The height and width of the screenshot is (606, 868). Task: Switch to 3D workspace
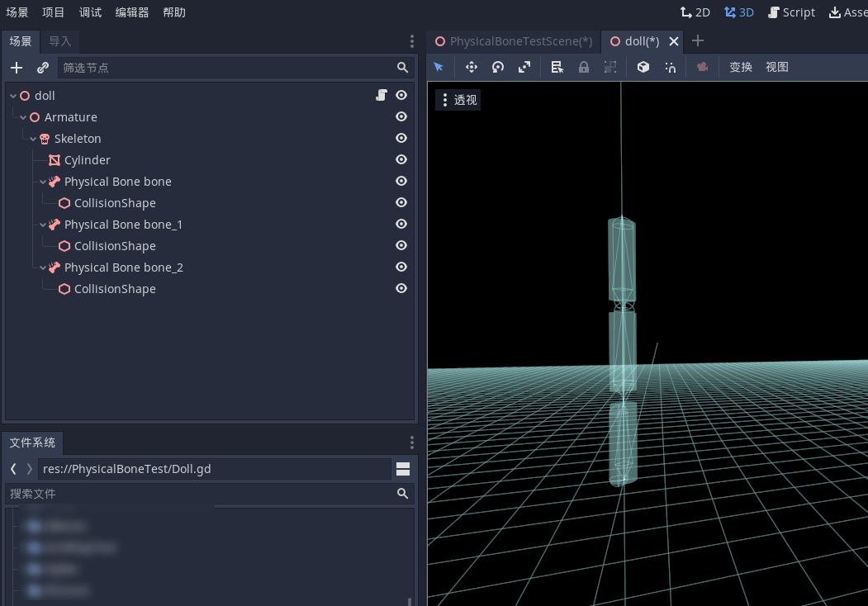pyautogui.click(x=739, y=12)
